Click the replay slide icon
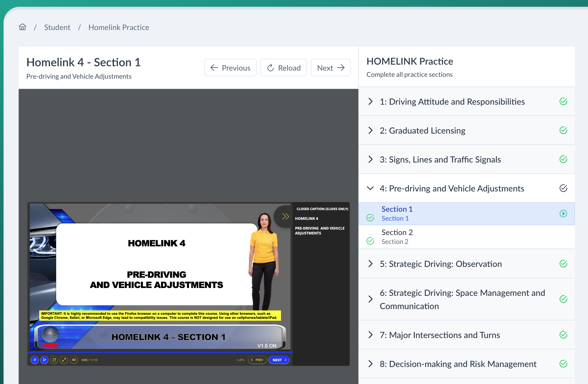Screen dimensions: 588x384 point(54,360)
